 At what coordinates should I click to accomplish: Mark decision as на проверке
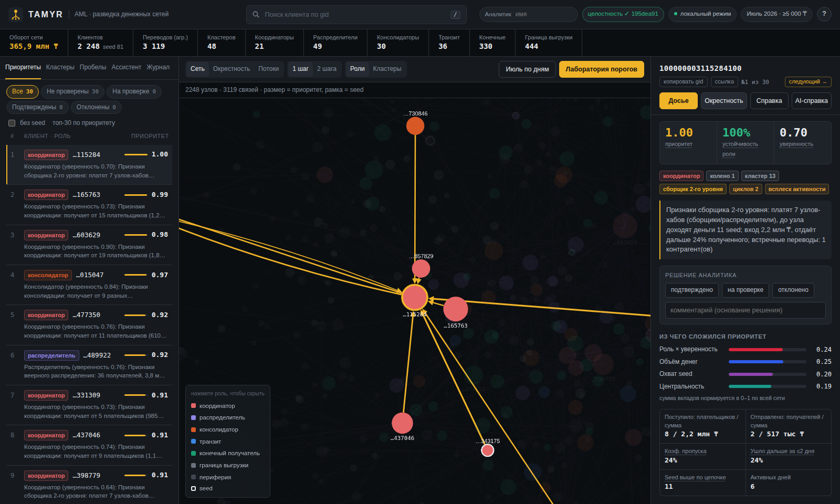(745, 290)
